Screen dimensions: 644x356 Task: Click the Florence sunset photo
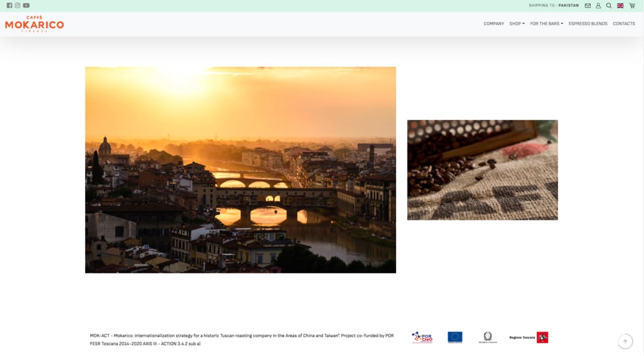pos(240,170)
